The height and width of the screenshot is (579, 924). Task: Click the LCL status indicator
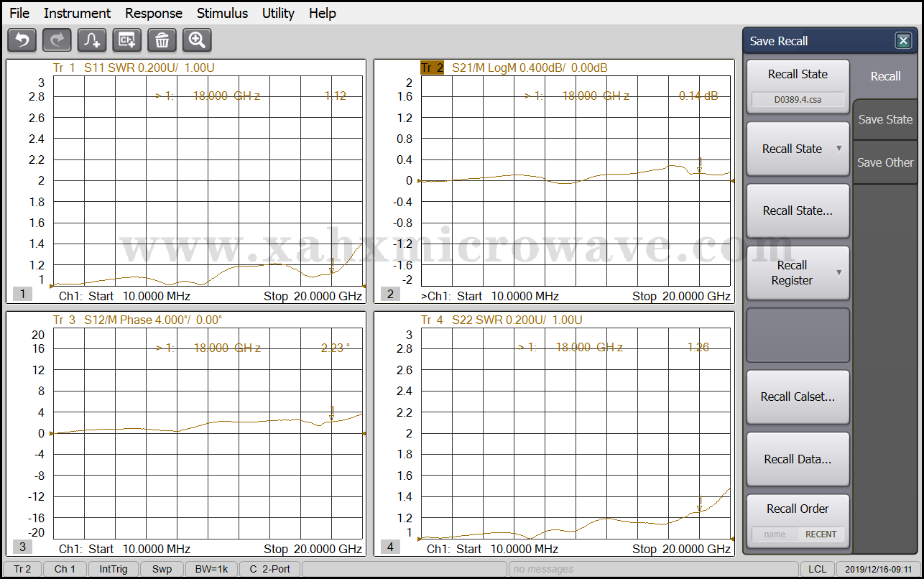817,569
